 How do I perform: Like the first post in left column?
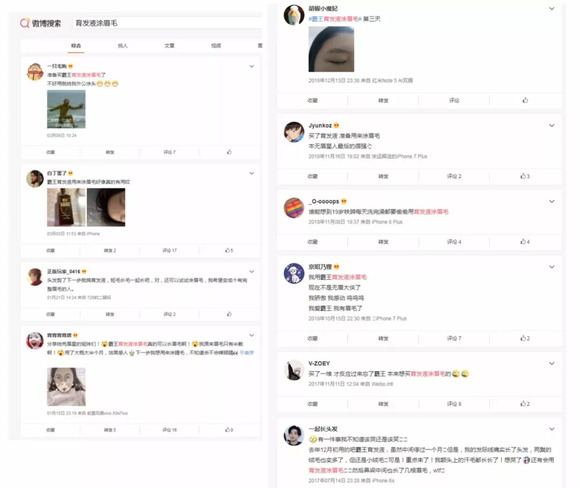229,152
